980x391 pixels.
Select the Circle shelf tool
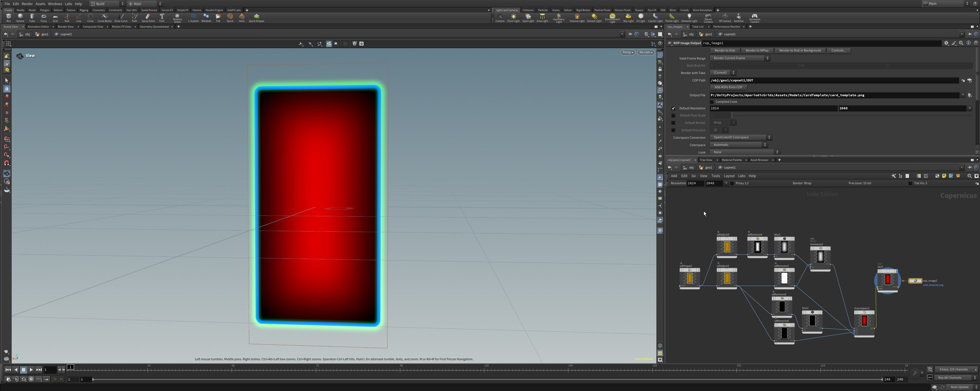coord(90,17)
